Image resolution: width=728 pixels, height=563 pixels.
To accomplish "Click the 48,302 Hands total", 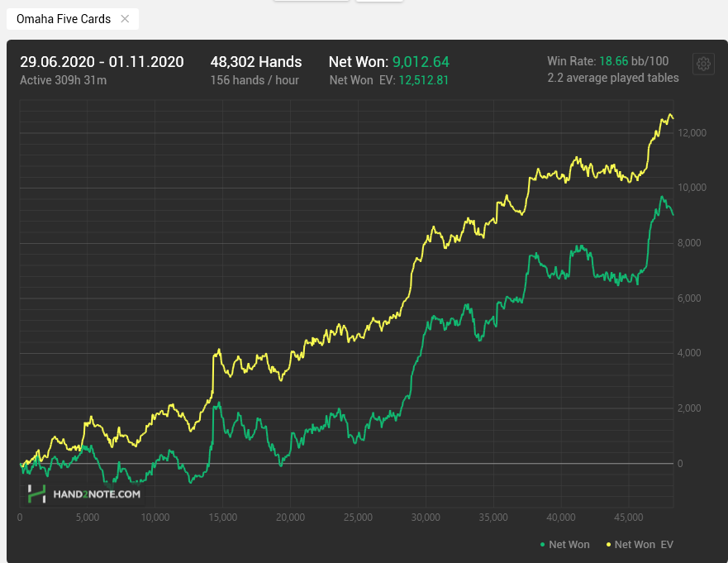I will coord(256,62).
